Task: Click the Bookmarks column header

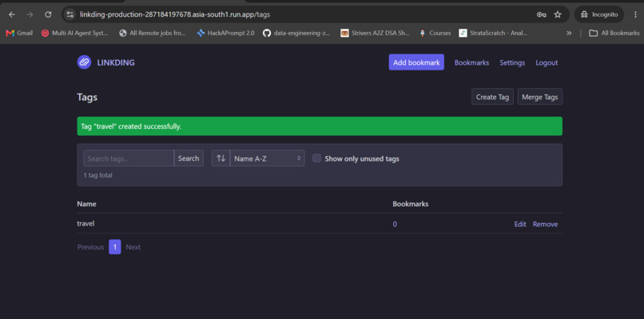Action: [411, 204]
